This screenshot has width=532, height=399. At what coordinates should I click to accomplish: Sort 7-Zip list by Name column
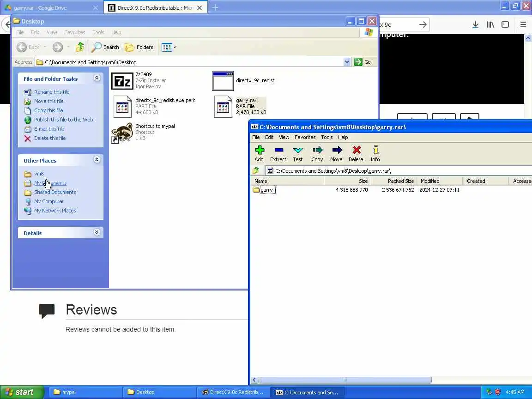(x=287, y=181)
